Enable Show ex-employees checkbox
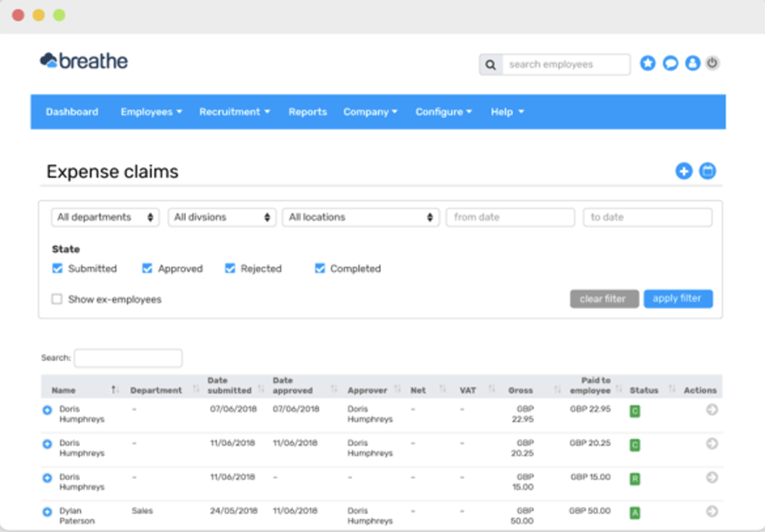 pos(57,299)
